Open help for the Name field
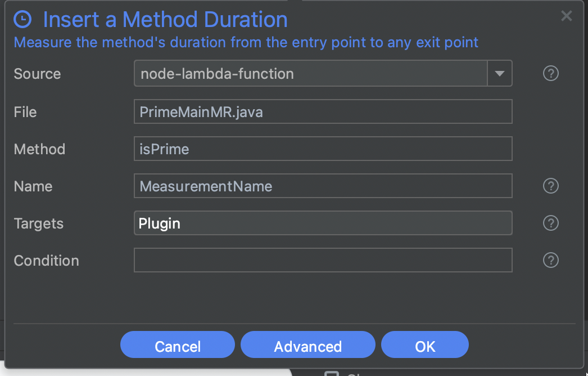 [551, 186]
